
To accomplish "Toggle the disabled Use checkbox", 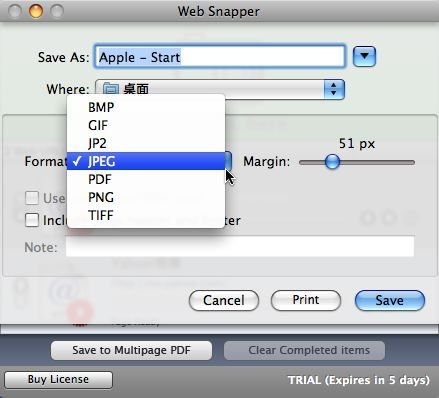I will pyautogui.click(x=32, y=198).
